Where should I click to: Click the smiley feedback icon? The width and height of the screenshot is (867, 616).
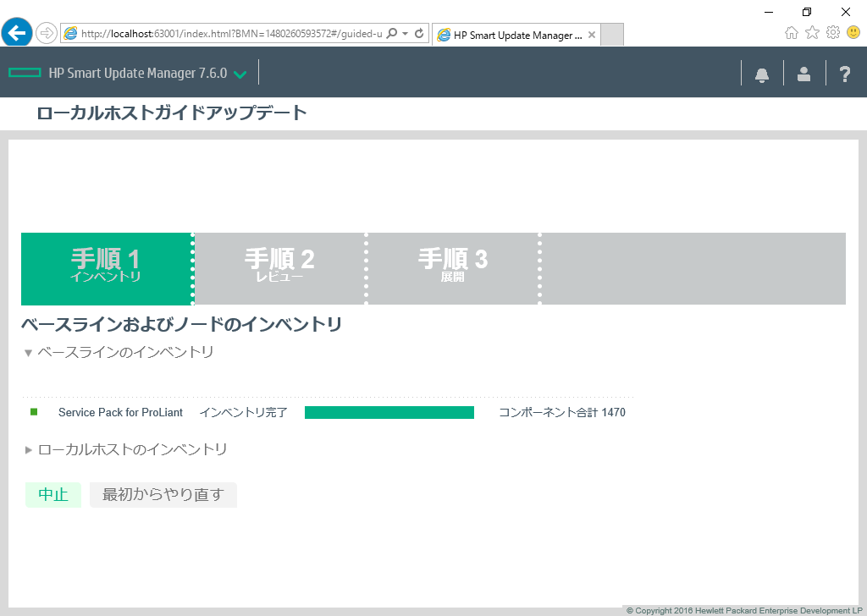(853, 33)
